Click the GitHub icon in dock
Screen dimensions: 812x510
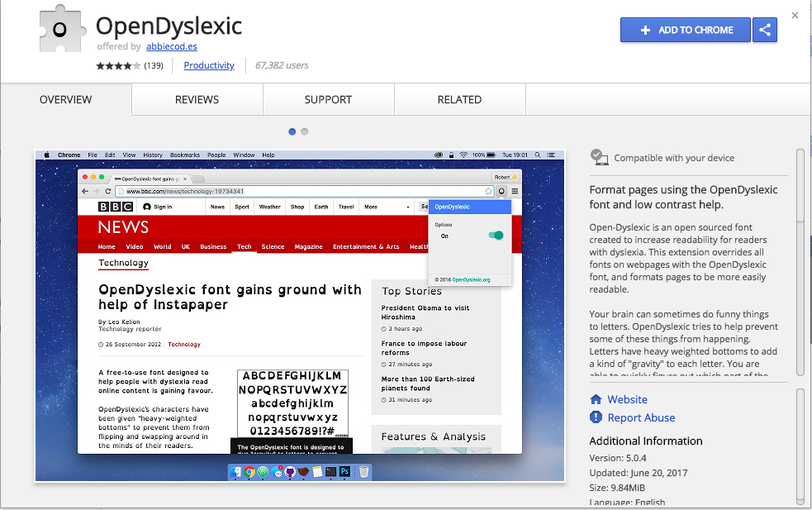(290, 472)
